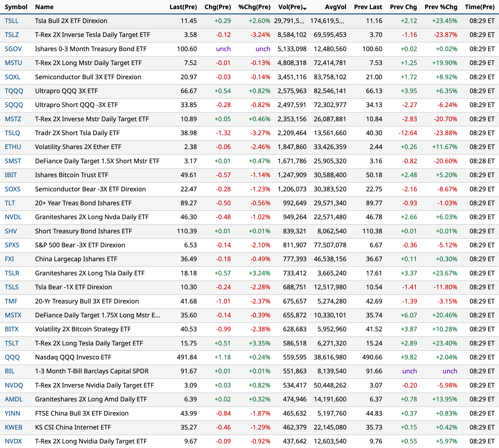This screenshot has height=448, width=499.
Task: Sort table by Symbol column header
Action: [16, 7]
